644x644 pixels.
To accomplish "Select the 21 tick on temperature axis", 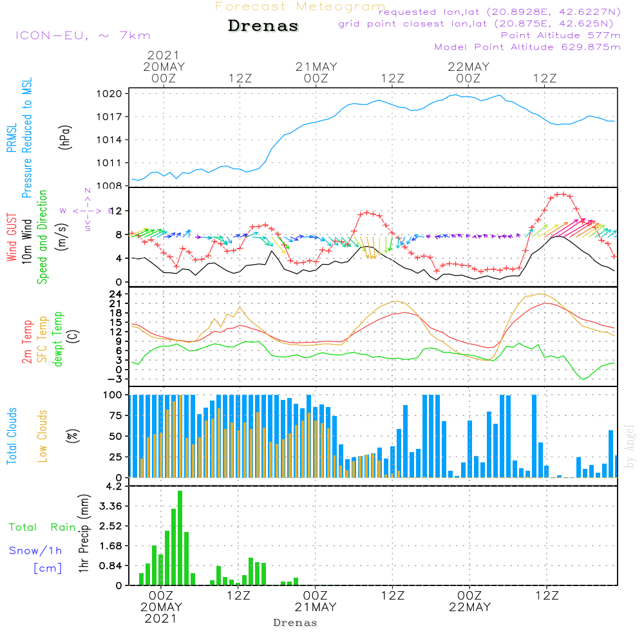I will coord(115,303).
